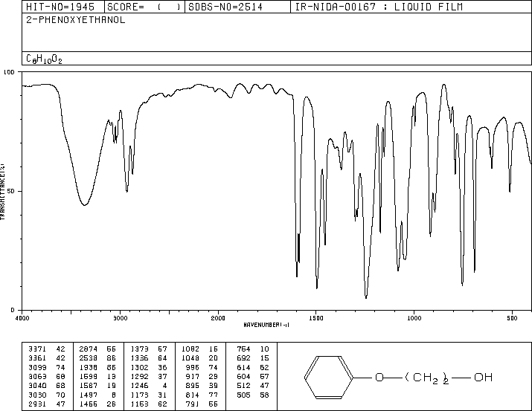Screen dimensions: 532x411
Task: Click peak table entry 814
Action: [193, 395]
